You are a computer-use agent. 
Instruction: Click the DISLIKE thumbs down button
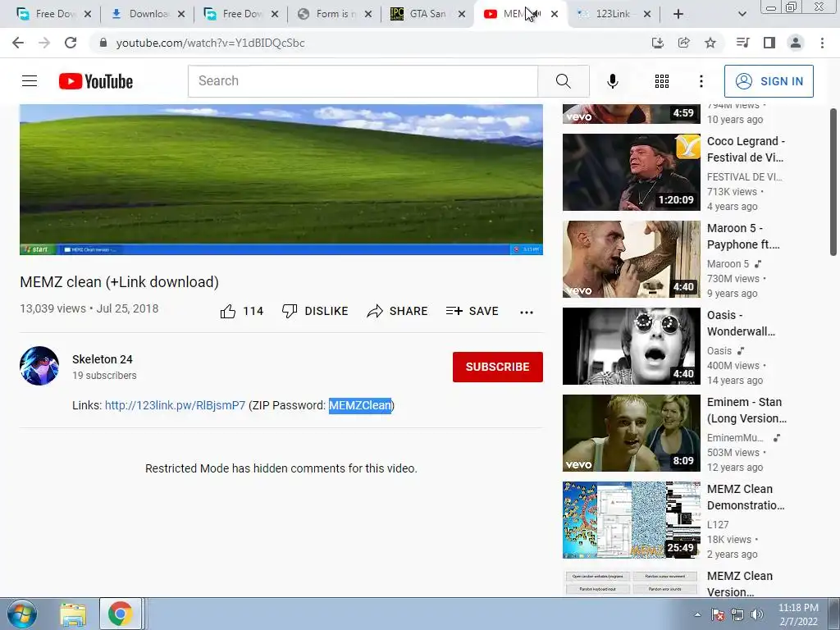(315, 311)
